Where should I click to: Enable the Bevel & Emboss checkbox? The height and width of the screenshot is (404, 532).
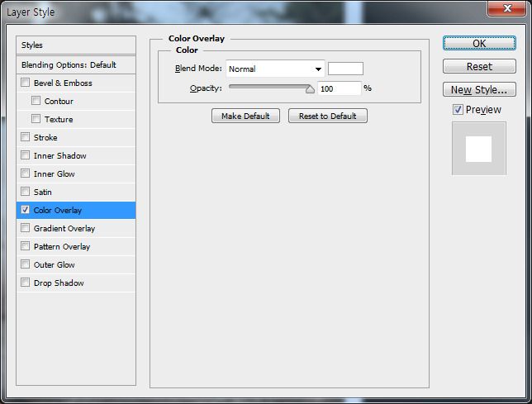click(25, 83)
